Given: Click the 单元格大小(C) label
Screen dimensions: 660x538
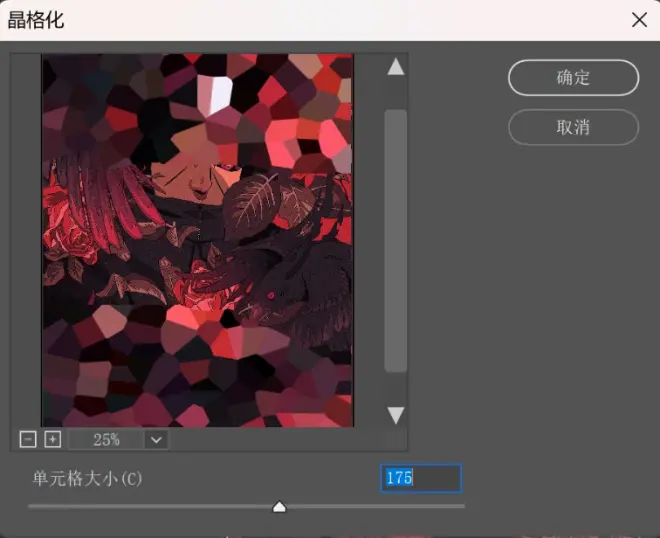Looking at the screenshot, I should [x=88, y=479].
